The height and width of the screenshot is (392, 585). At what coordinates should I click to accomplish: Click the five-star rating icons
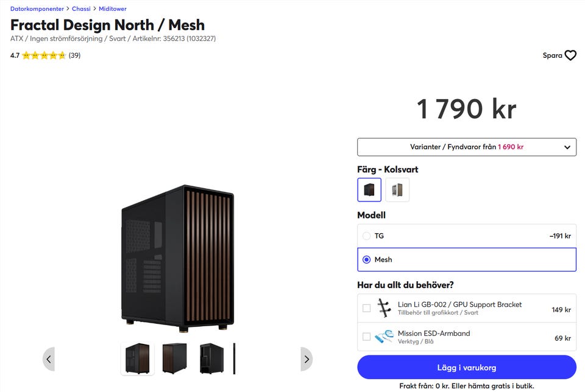[x=44, y=55]
